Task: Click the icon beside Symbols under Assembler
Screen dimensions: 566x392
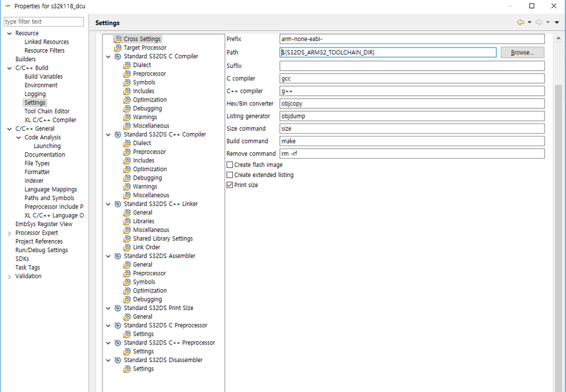Action: (127, 282)
